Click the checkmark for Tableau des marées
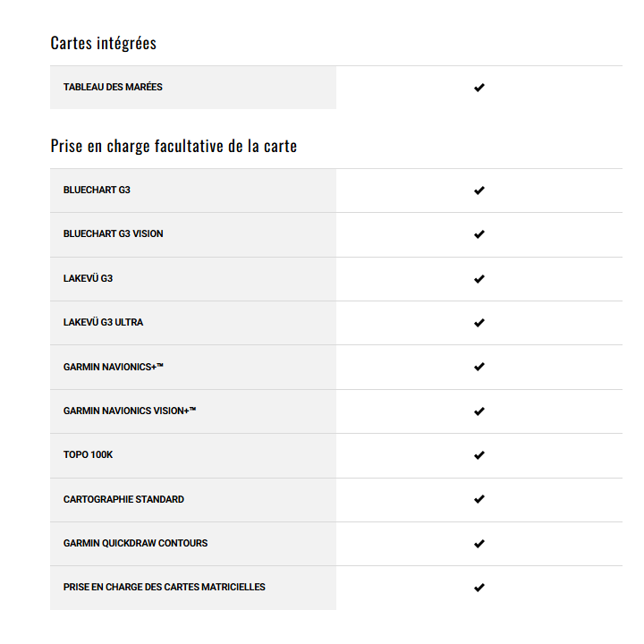This screenshot has width=644, height=644. [x=479, y=88]
